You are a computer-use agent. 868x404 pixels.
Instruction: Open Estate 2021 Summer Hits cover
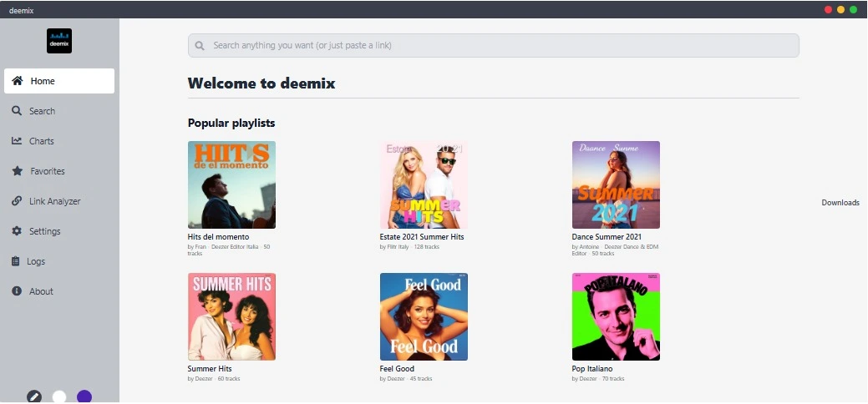[x=424, y=184]
